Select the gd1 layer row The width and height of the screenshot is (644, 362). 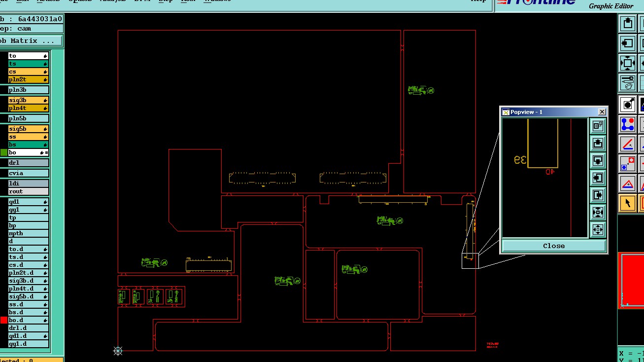(29, 202)
